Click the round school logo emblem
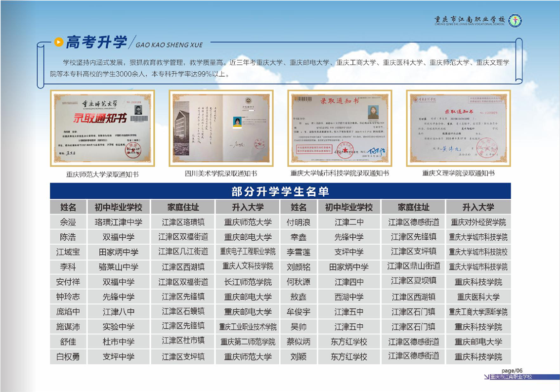This screenshot has width=560, height=392. [x=515, y=20]
